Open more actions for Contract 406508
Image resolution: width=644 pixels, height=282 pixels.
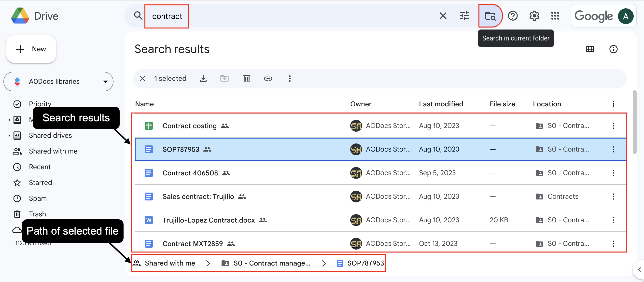[613, 173]
